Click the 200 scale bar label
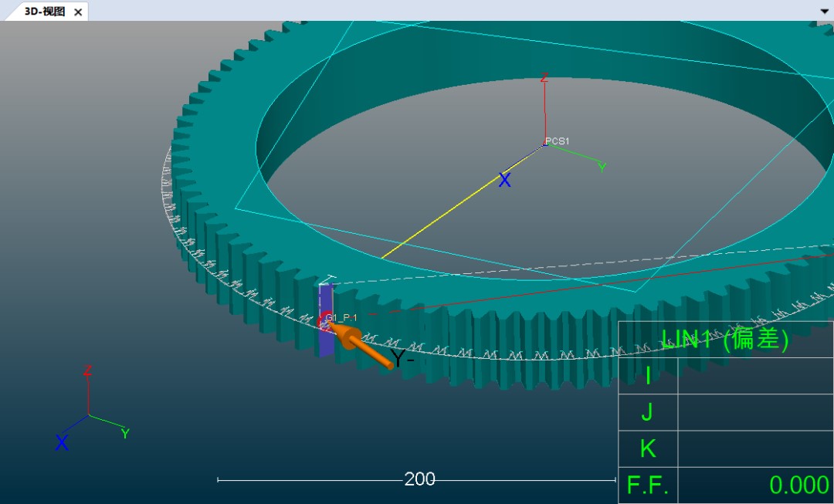 pyautogui.click(x=419, y=479)
